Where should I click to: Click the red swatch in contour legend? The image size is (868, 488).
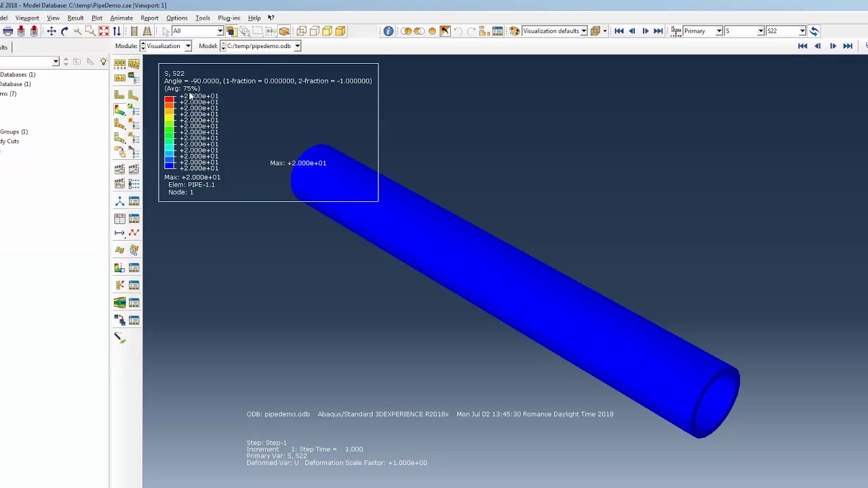click(169, 100)
